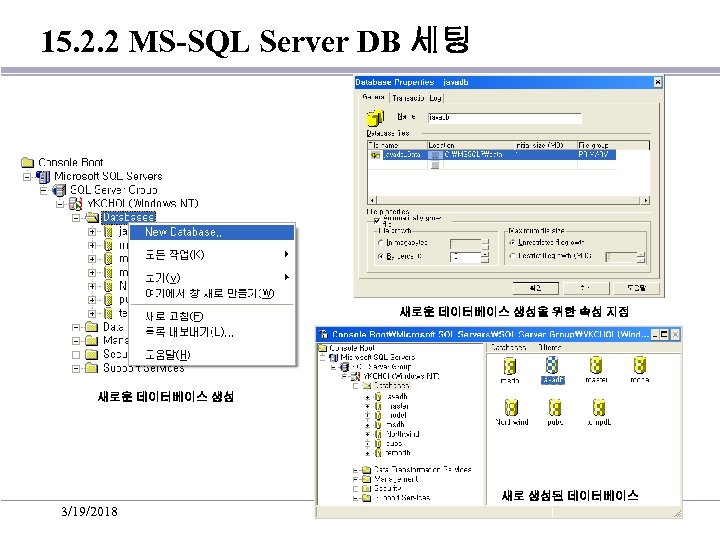This screenshot has height=540, width=720.
Task: Click browse '...' button in javadb_Data row
Action: [434, 155]
